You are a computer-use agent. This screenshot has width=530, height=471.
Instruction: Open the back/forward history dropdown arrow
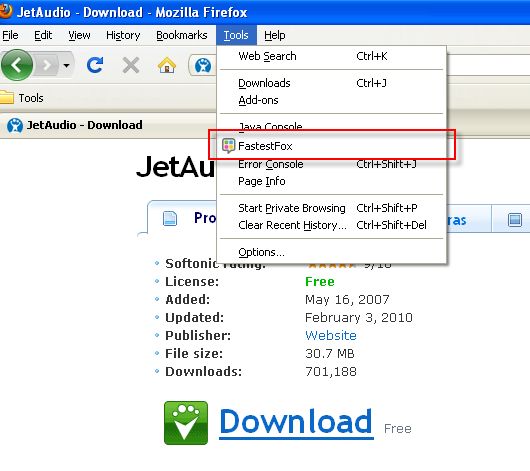tap(67, 65)
